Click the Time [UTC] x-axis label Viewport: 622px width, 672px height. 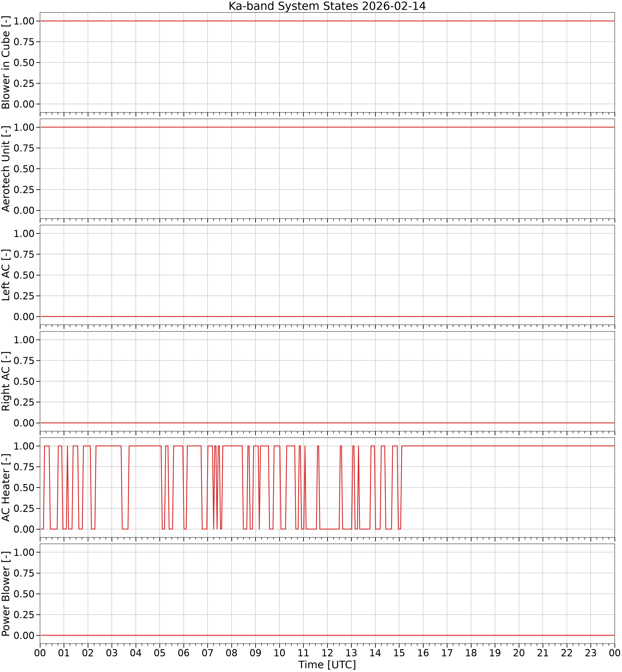pyautogui.click(x=327, y=665)
